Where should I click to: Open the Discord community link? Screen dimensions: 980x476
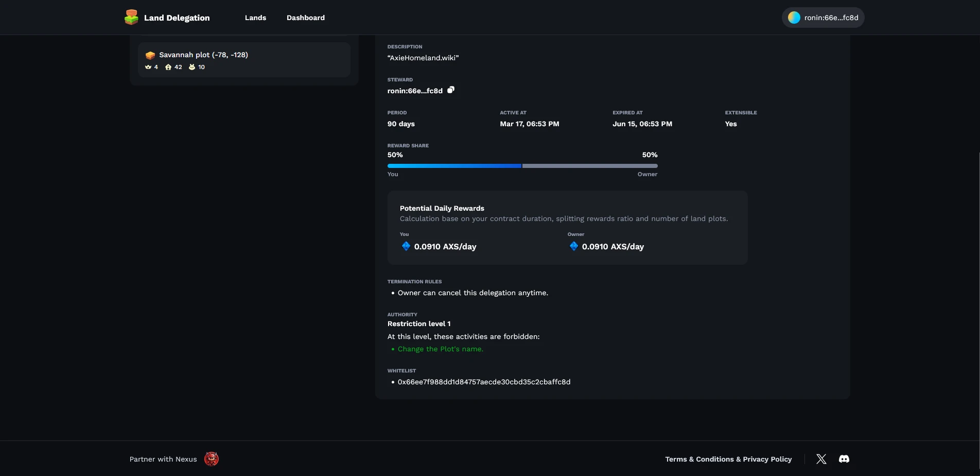coord(844,459)
